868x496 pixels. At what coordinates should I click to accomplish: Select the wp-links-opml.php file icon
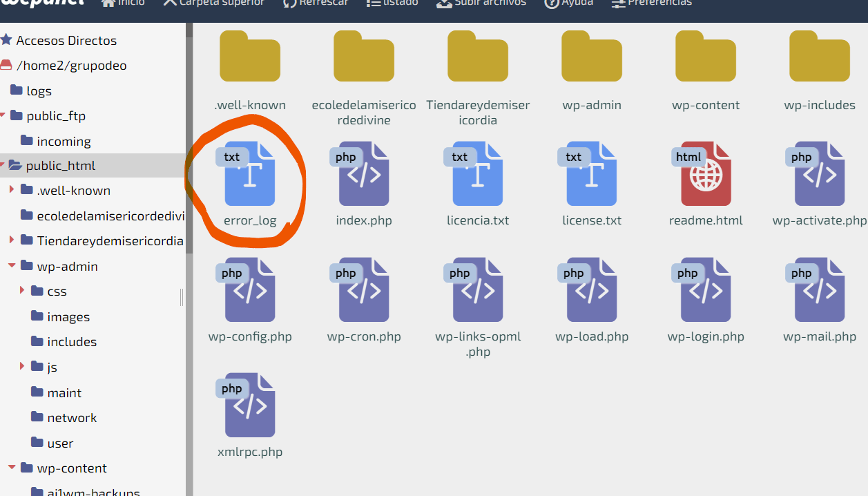tap(474, 290)
